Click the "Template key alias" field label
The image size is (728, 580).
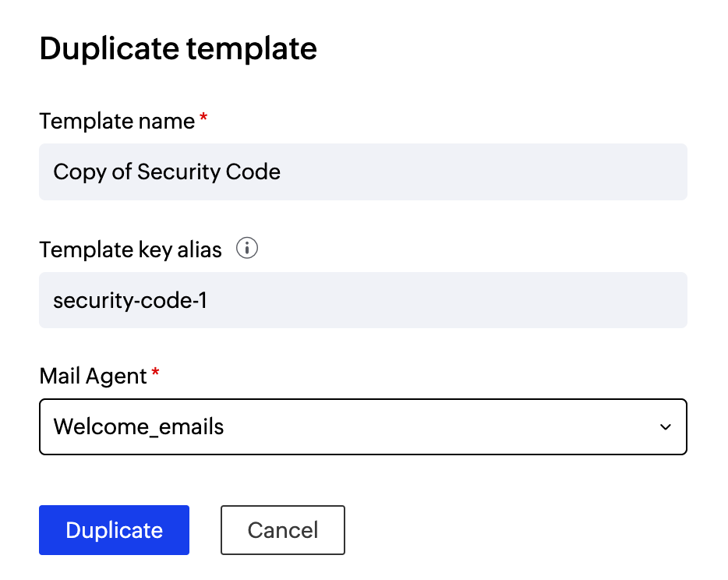point(130,250)
